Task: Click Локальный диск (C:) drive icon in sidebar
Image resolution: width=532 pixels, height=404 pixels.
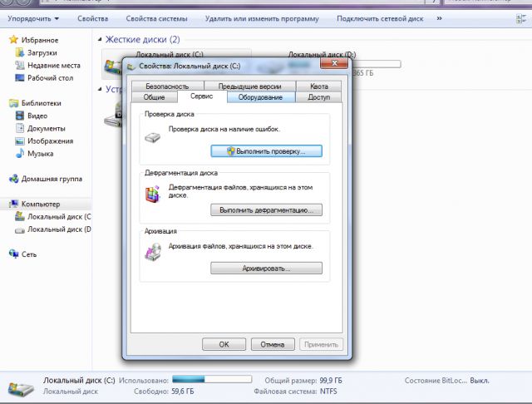Action: coord(20,216)
